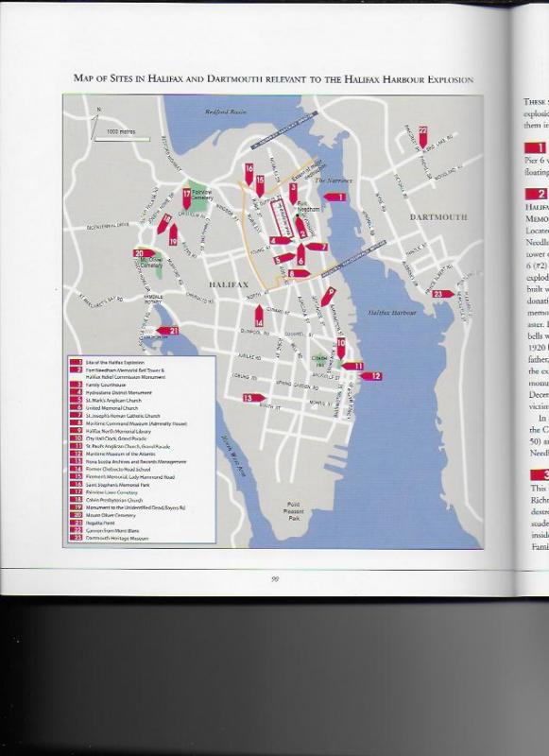The width and height of the screenshot is (549, 756).
Task: Click legend entry 'Dartmouth Heritage Museum'
Action: tap(110, 538)
